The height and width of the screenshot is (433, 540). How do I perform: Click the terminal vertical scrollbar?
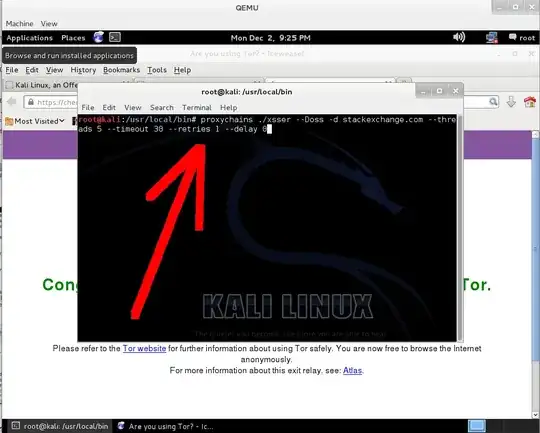(x=460, y=227)
